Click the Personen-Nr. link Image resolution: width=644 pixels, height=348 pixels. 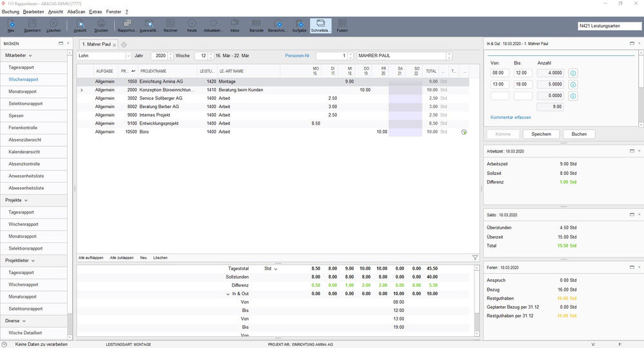(298, 56)
